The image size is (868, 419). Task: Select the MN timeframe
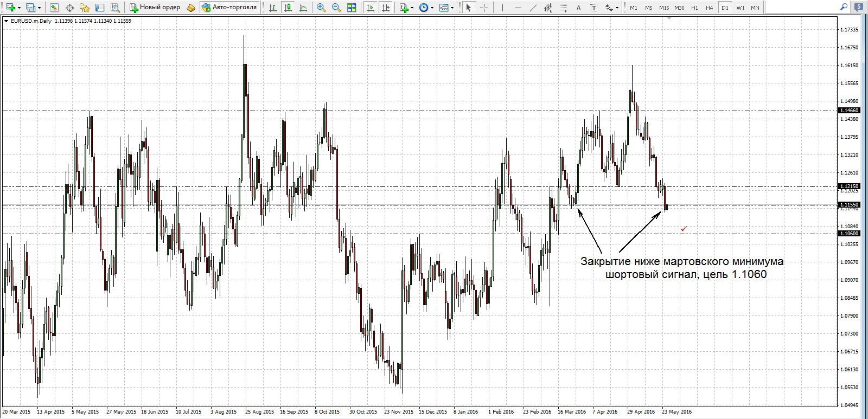click(755, 8)
